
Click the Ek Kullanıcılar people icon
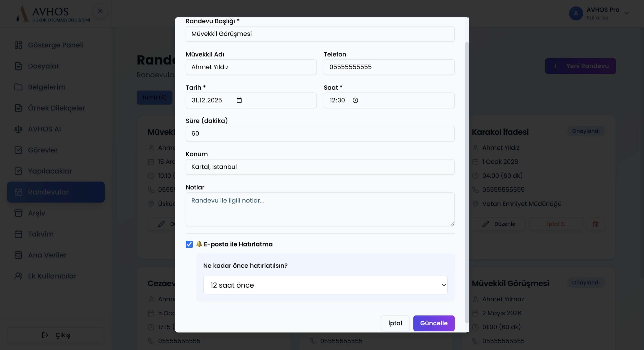(18, 276)
